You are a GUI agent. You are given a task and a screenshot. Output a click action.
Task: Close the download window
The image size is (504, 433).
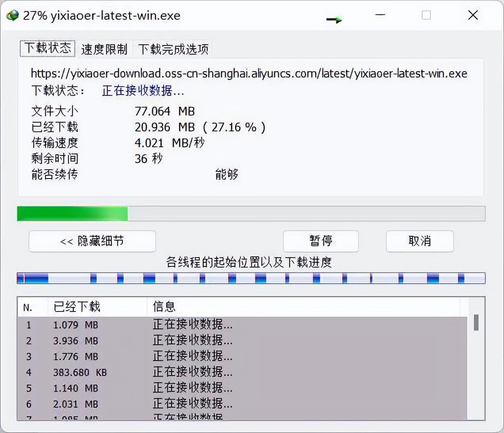(473, 15)
